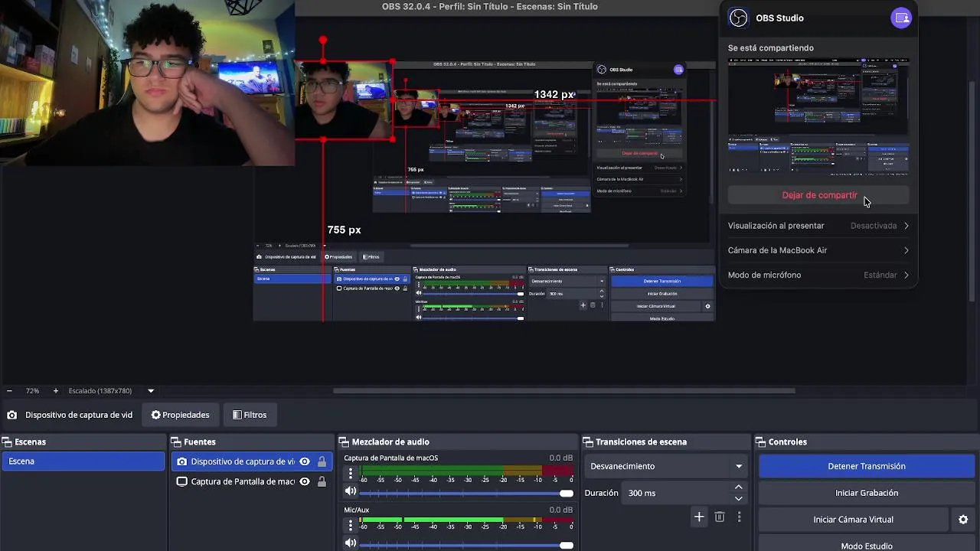
Task: Toggle lock on Captura de Pantalla source
Action: [x=322, y=481]
